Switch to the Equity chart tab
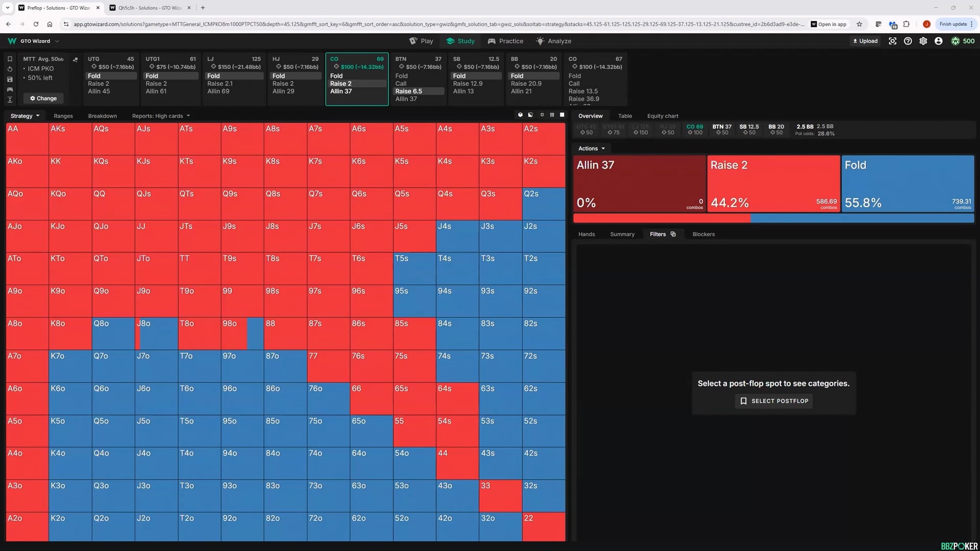 coord(662,116)
